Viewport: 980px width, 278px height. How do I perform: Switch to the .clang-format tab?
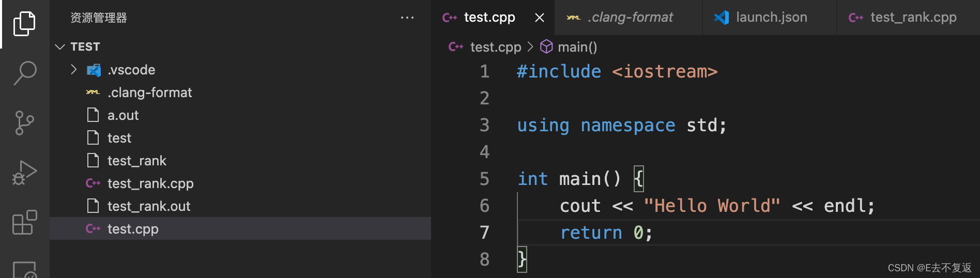pyautogui.click(x=630, y=18)
